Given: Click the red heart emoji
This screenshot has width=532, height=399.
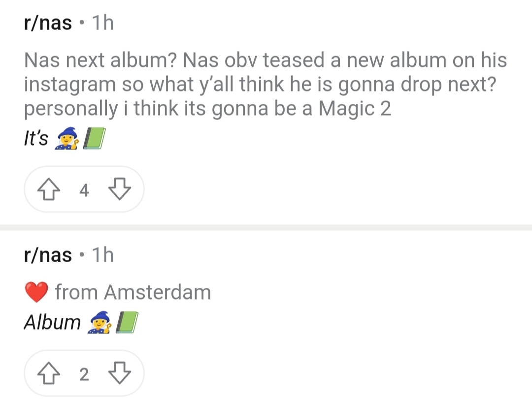Looking at the screenshot, I should point(36,293).
